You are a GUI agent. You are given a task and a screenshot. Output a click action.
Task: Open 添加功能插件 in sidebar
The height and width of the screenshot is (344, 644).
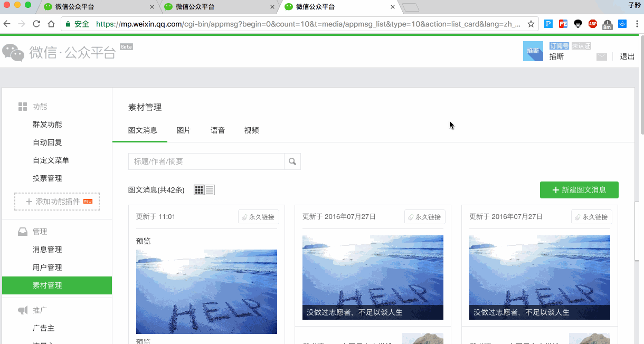(x=57, y=202)
